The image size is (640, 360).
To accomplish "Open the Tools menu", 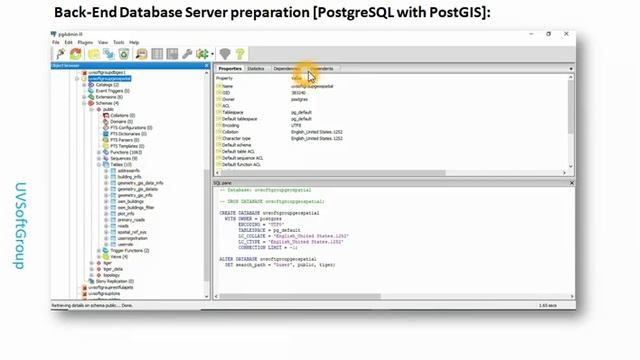I will 118,42.
